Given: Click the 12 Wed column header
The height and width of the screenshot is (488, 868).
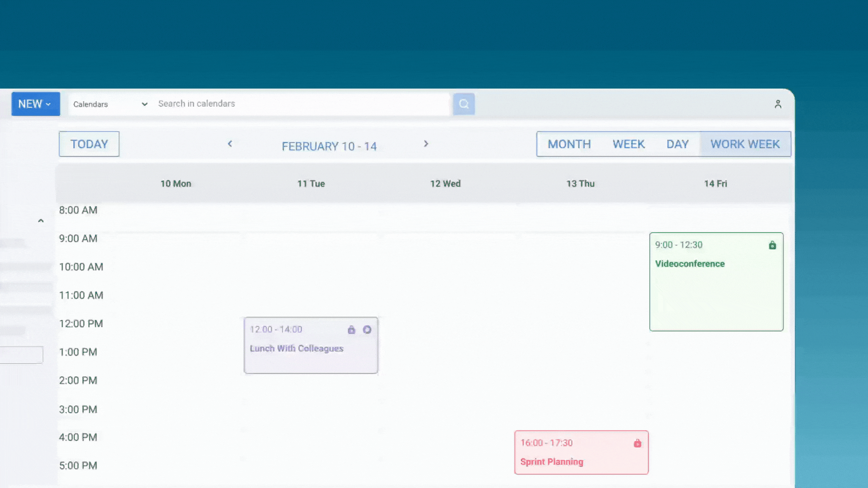Looking at the screenshot, I should pos(445,184).
